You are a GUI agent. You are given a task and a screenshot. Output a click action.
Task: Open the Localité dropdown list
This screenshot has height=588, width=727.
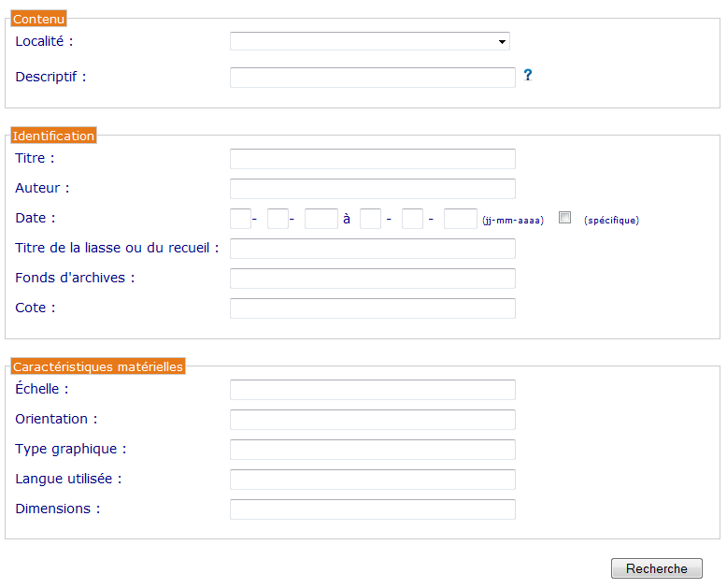[369, 41]
